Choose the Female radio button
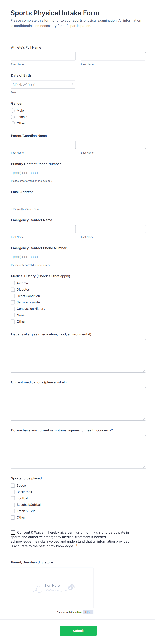The image size is (155, 644). 13,117
